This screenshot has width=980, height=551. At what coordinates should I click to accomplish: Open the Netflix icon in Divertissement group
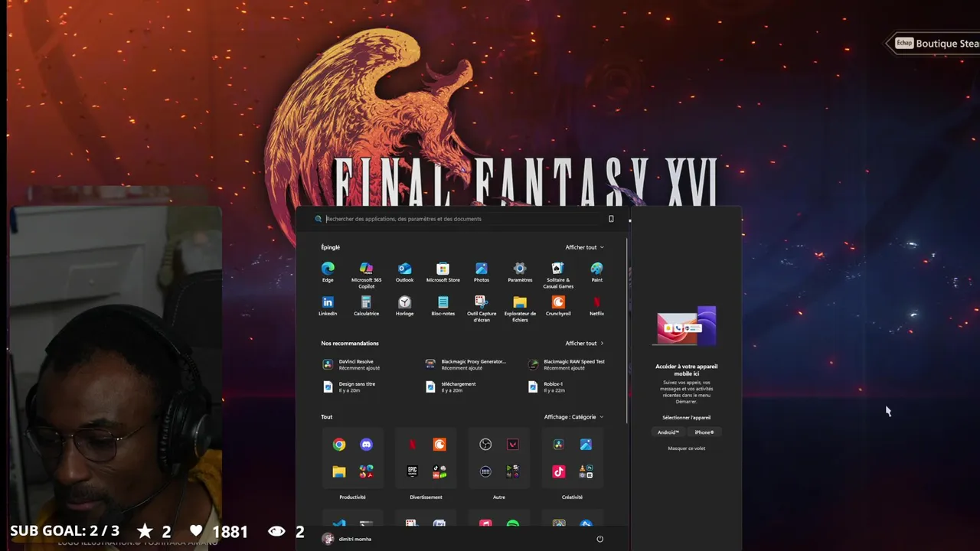(413, 445)
